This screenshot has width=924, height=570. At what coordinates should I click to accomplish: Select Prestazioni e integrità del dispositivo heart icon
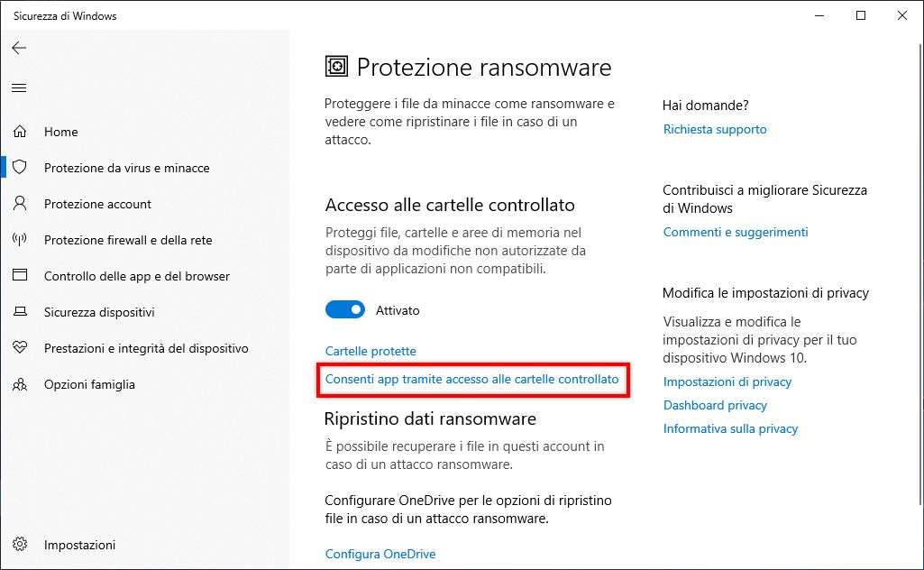(x=18, y=348)
